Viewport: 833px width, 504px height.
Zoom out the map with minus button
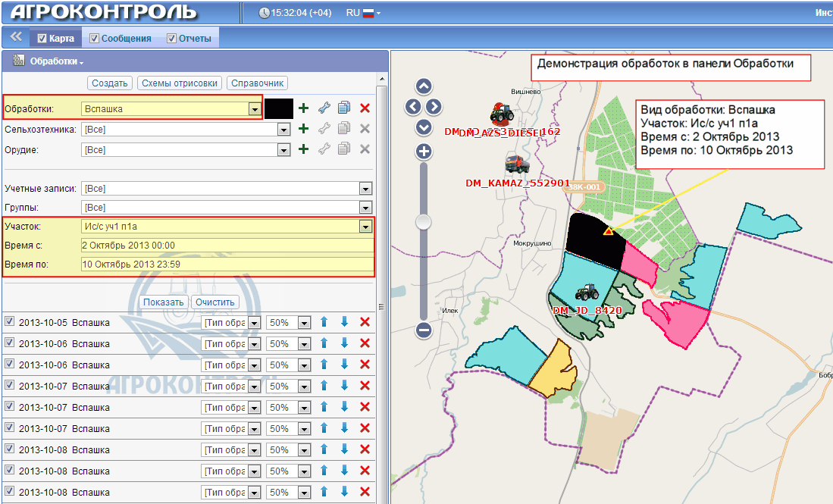click(x=424, y=330)
